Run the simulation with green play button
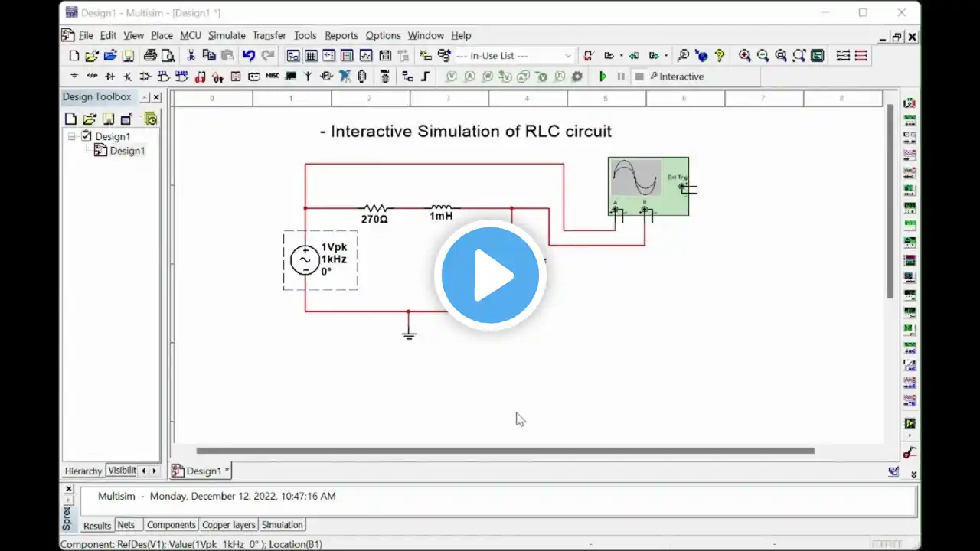Image resolution: width=980 pixels, height=551 pixels. click(603, 77)
